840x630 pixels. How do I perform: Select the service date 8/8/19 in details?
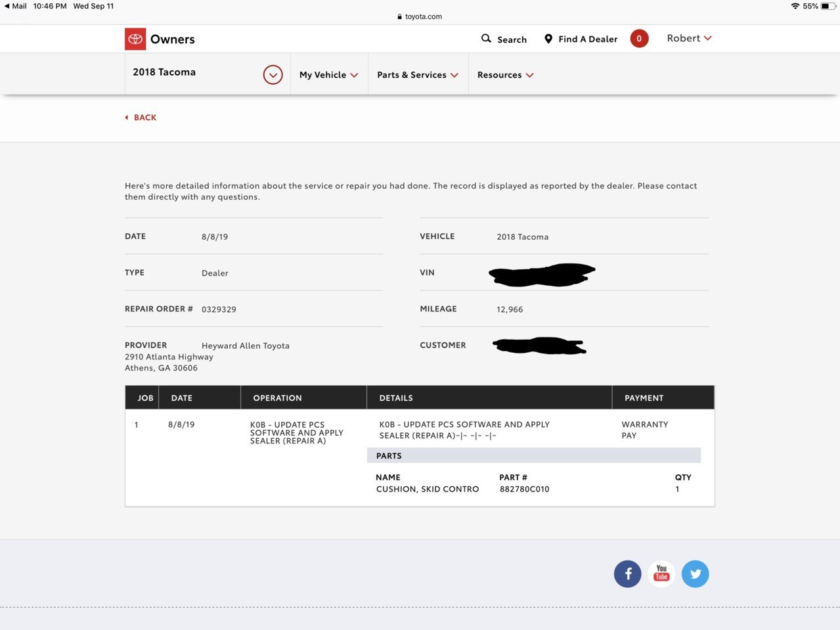[x=215, y=237]
